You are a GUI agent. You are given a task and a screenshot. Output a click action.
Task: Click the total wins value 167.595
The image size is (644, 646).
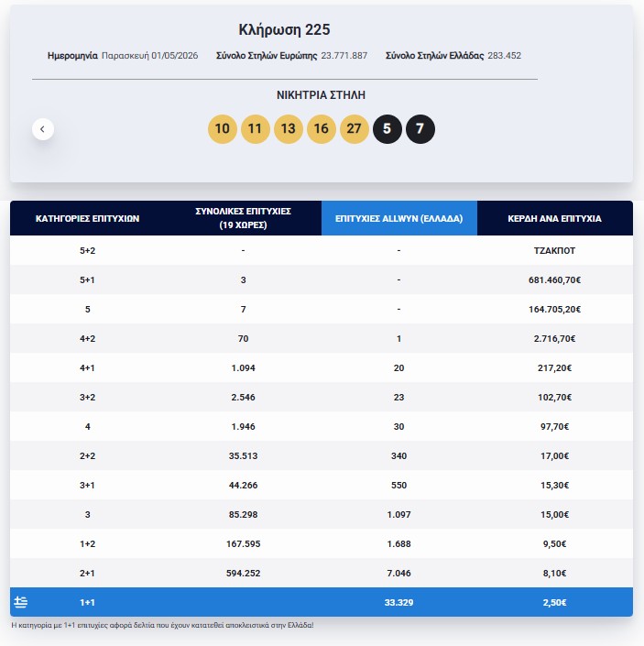[x=243, y=543]
